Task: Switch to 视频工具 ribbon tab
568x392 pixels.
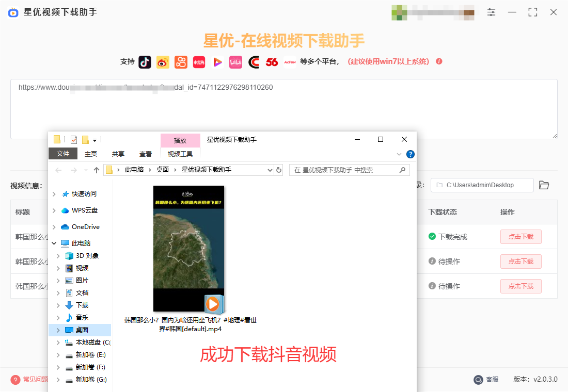Action: pyautogui.click(x=180, y=154)
